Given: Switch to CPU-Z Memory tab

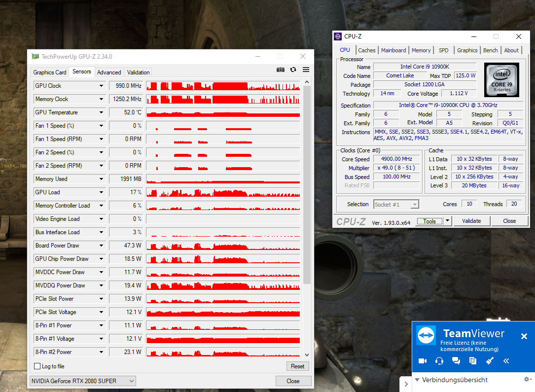Looking at the screenshot, I should click(421, 50).
